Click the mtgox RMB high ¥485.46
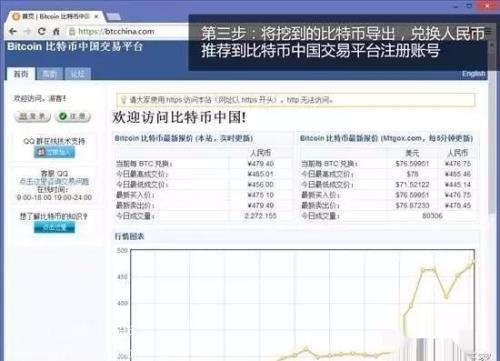The height and width of the screenshot is (361, 500). [x=458, y=174]
